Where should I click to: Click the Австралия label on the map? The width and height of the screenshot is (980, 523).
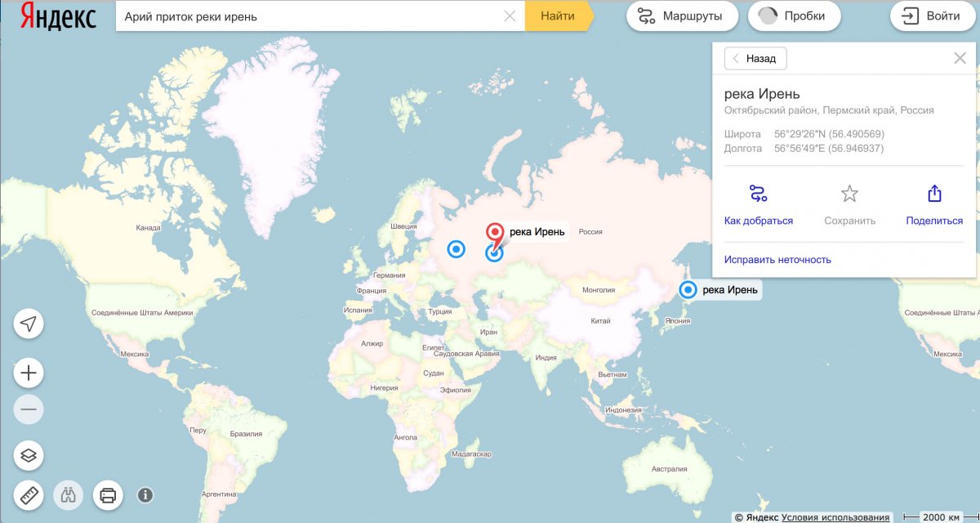coord(670,469)
